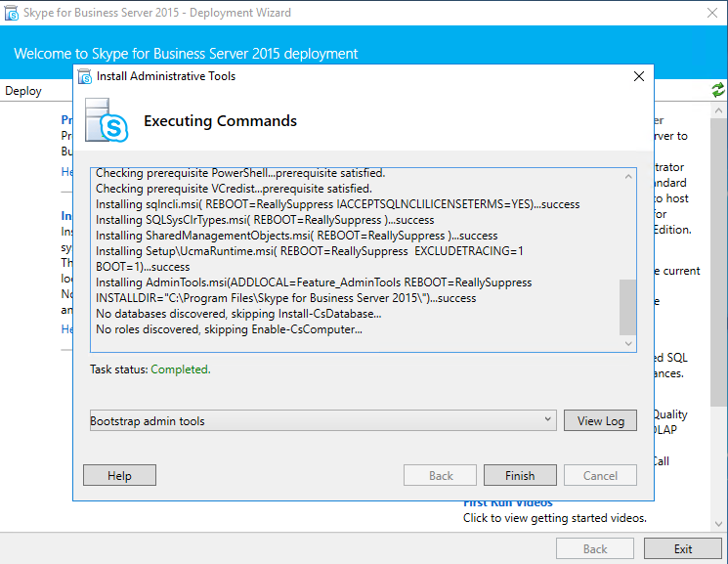Click the Deployment Wizard title bar icon
Screen dimensions: 728x564
pyautogui.click(x=11, y=13)
